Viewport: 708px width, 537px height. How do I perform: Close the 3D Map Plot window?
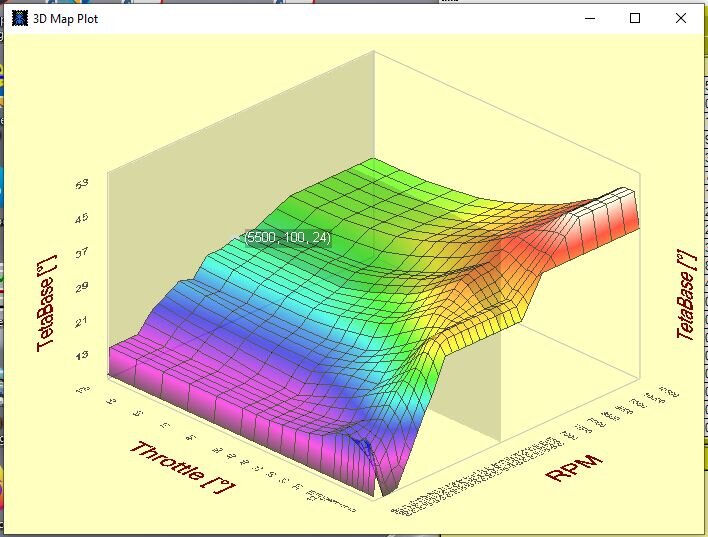coord(681,18)
